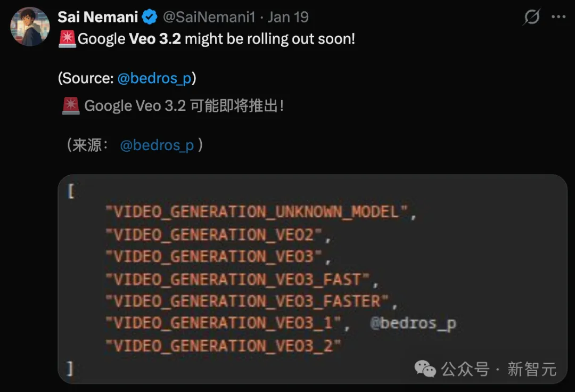Click the VIDEO_GENERATION_UNKNOWN_MODEL code line
The width and height of the screenshot is (575, 392).
[x=257, y=212]
